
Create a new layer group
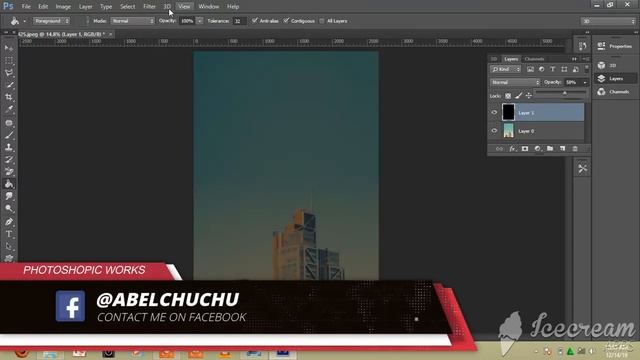550,149
